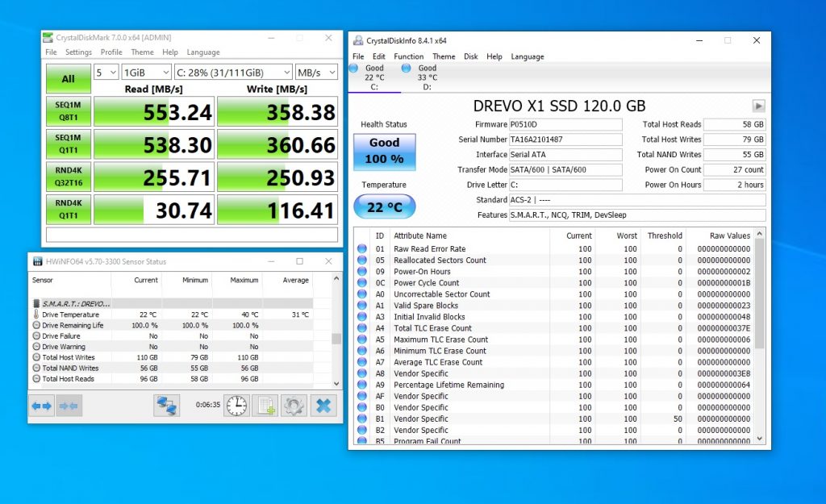Select the Valid Spare Blocks row

point(554,306)
